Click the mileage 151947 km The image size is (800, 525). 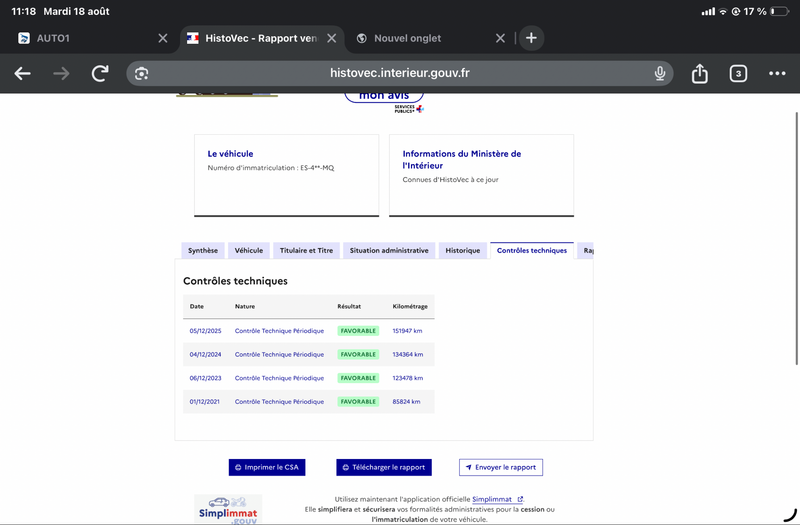click(x=407, y=331)
